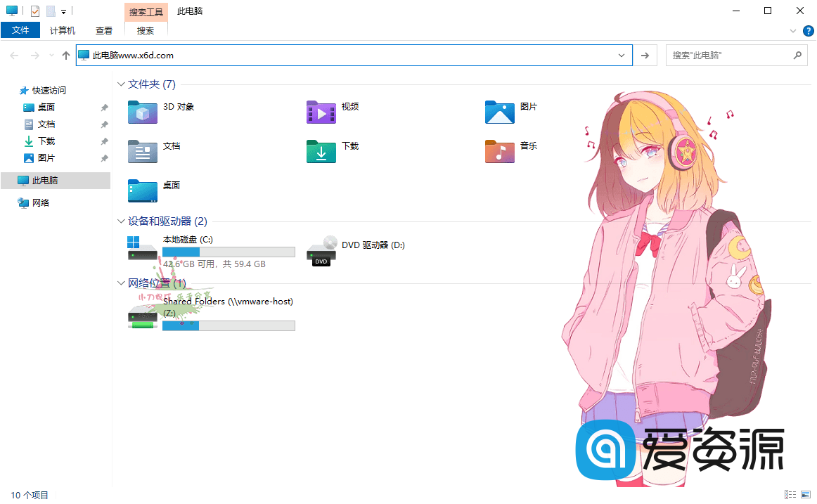Switch to the 查看 ribbon tab

103,30
